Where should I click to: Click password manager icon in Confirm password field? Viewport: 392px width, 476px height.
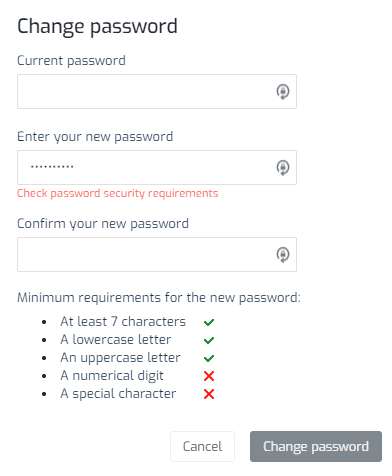coord(283,255)
